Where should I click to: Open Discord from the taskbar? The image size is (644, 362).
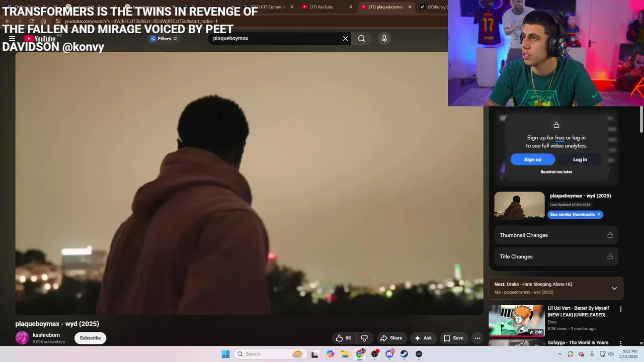click(389, 354)
